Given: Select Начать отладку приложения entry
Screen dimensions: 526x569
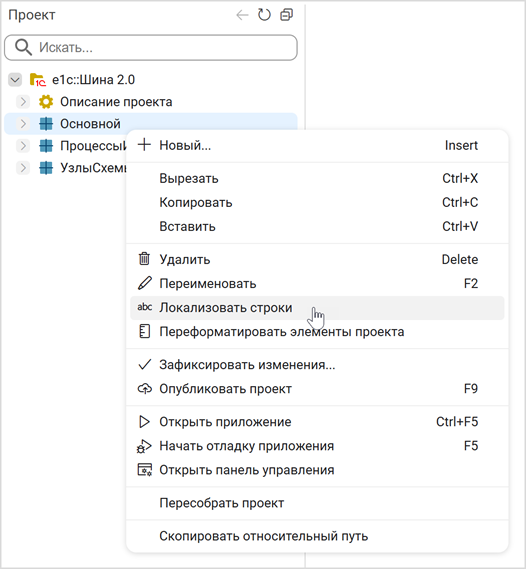Looking at the screenshot, I should 317,446.
